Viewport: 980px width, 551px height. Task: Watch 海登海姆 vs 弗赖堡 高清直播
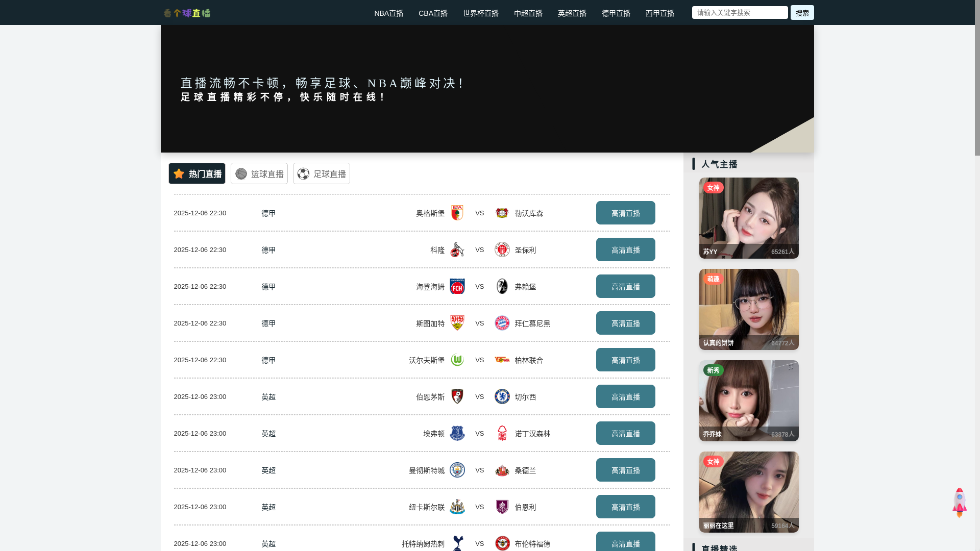(626, 286)
